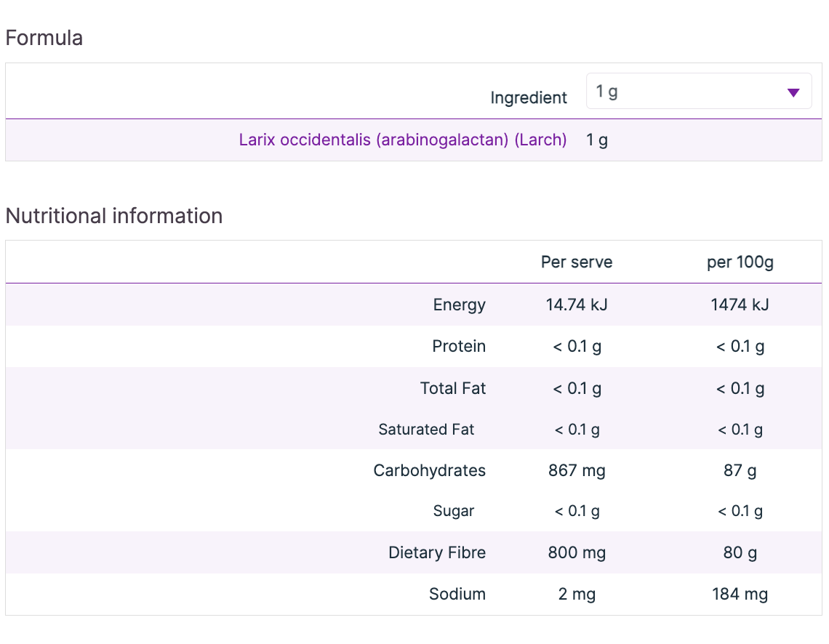Viewport: 829px width, 644px height.
Task: Click the Carbohydrates row label
Action: click(x=429, y=470)
